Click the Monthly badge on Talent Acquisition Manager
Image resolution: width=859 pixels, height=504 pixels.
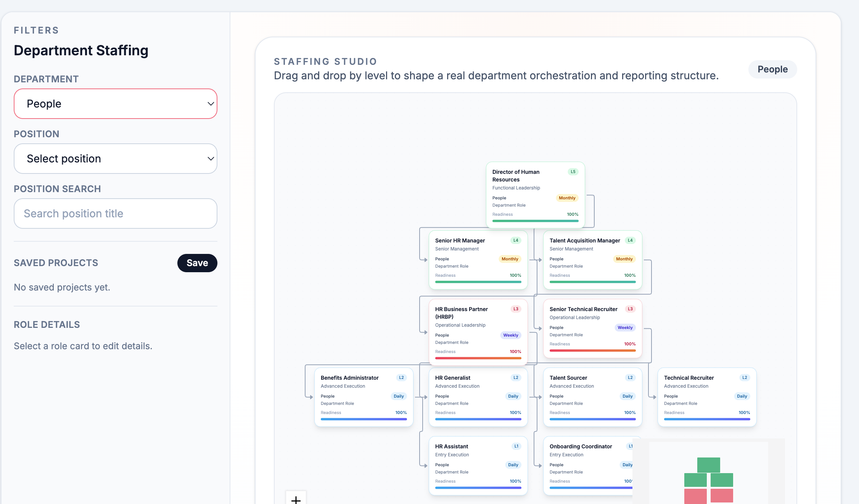click(x=624, y=259)
